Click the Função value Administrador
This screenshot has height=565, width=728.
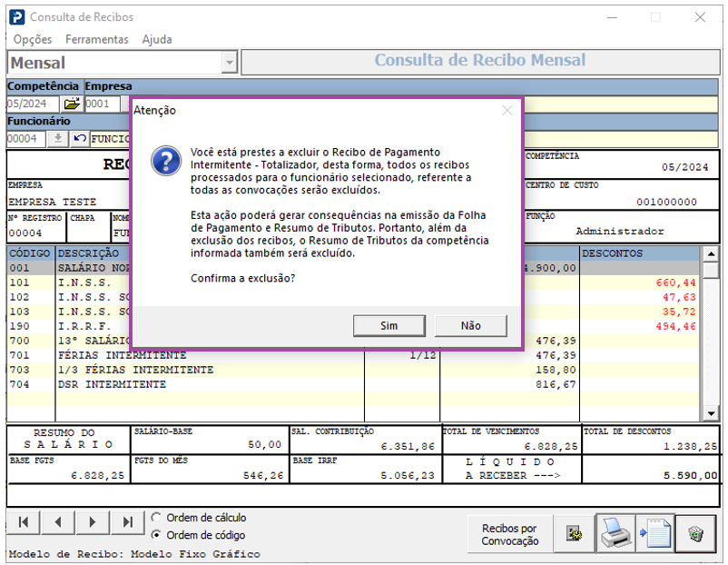(x=620, y=231)
